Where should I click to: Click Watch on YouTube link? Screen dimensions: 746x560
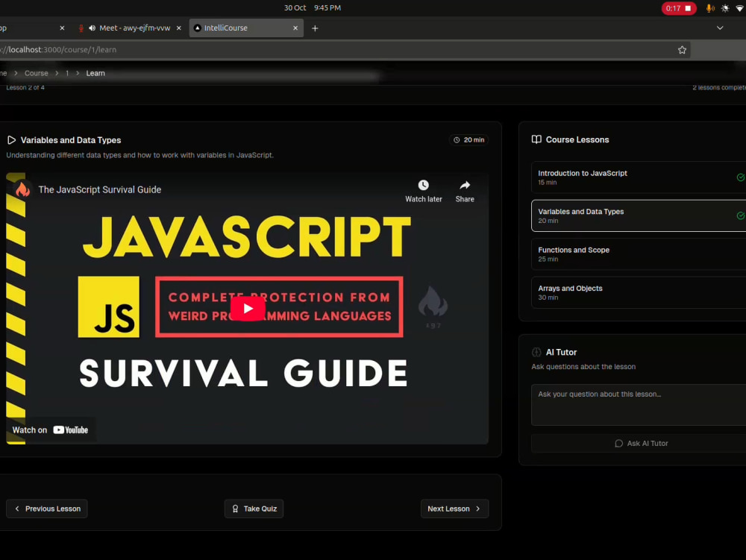(51, 430)
